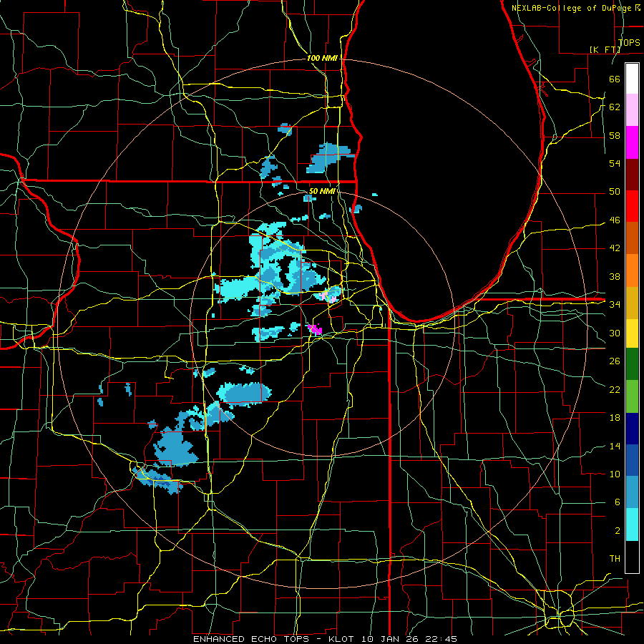
Task: Click the 34 legend value
Action: point(615,305)
